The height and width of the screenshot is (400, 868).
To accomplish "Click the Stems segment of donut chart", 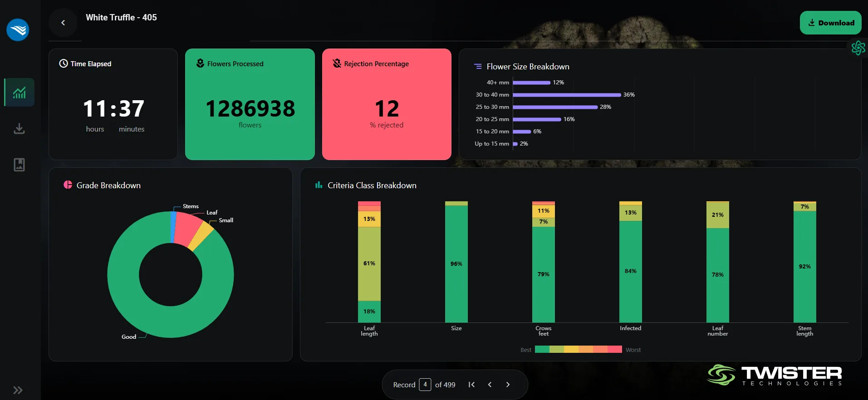I will 173,227.
